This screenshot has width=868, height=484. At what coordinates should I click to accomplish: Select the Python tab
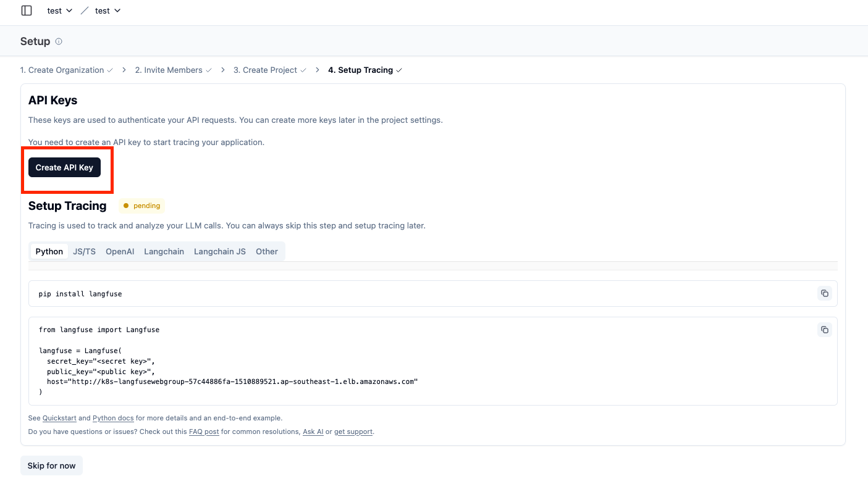pyautogui.click(x=49, y=251)
